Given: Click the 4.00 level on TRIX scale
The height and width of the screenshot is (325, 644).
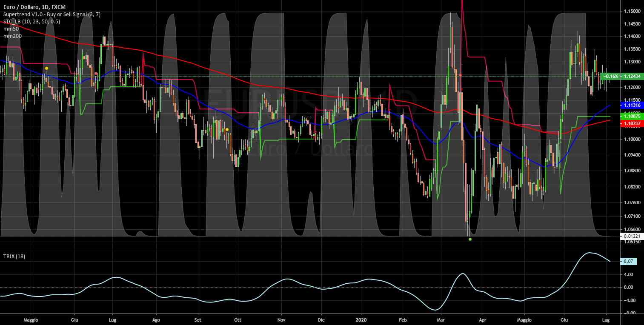Looking at the screenshot, I should pyautogui.click(x=628, y=274).
